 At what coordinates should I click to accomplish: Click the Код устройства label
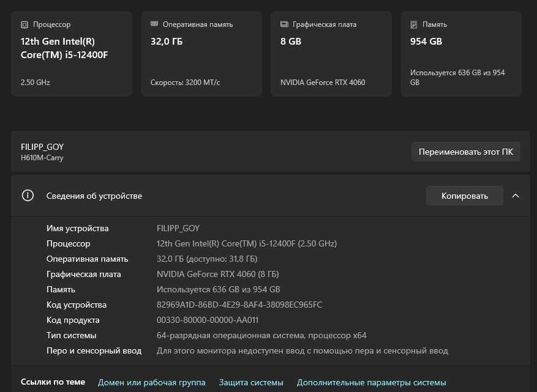[77, 305]
